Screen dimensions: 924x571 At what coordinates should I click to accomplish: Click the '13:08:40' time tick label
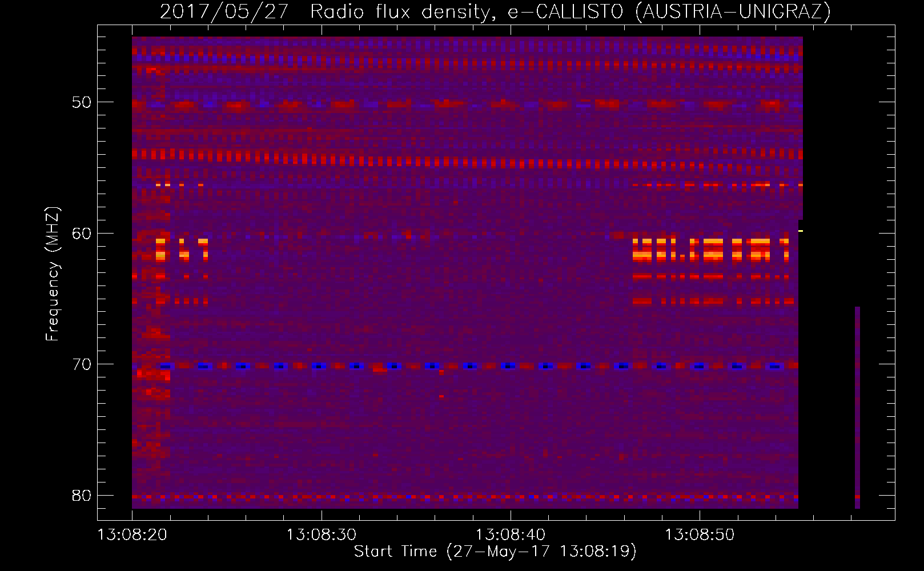coord(511,535)
